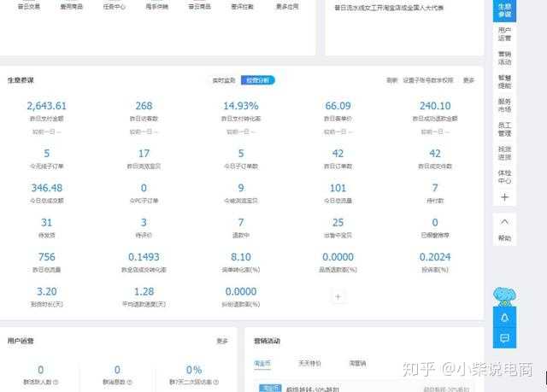Open the chat message icon in sidebar
Screen dimensions: 547x392
[504, 338]
